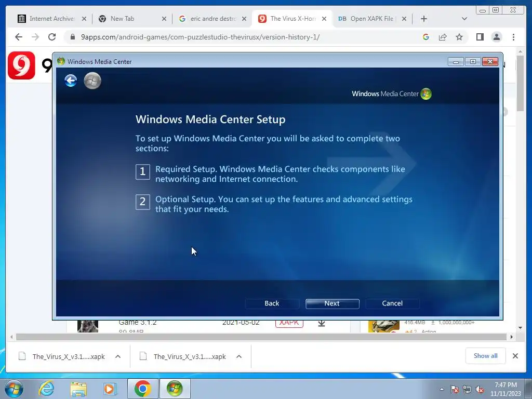Open Chrome three-dot menu
Image resolution: width=532 pixels, height=399 pixels.
point(514,37)
